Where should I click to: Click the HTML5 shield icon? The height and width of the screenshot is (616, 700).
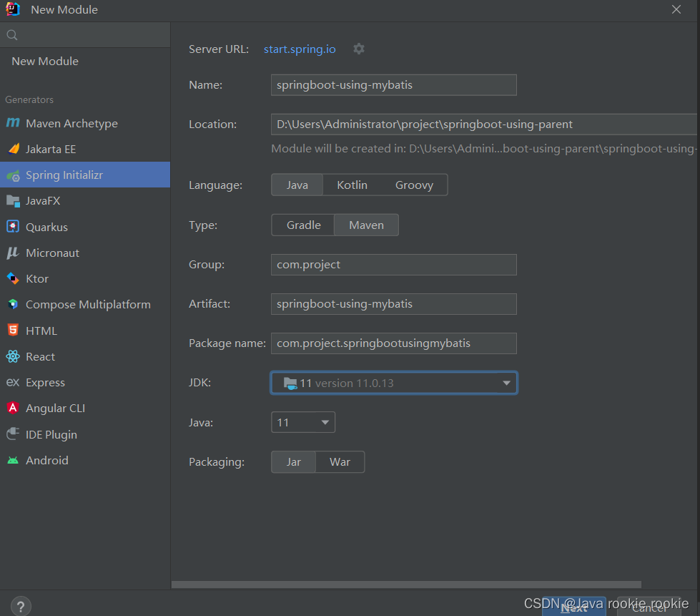13,330
